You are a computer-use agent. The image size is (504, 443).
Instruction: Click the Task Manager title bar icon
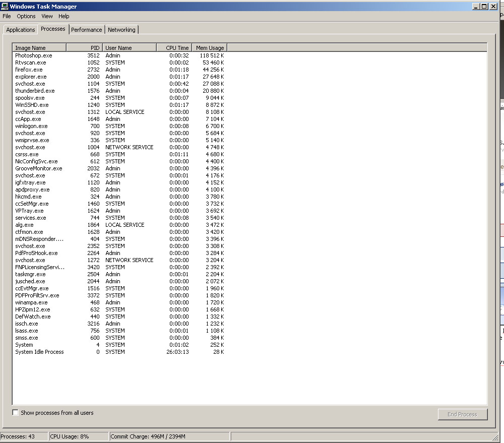point(5,6)
